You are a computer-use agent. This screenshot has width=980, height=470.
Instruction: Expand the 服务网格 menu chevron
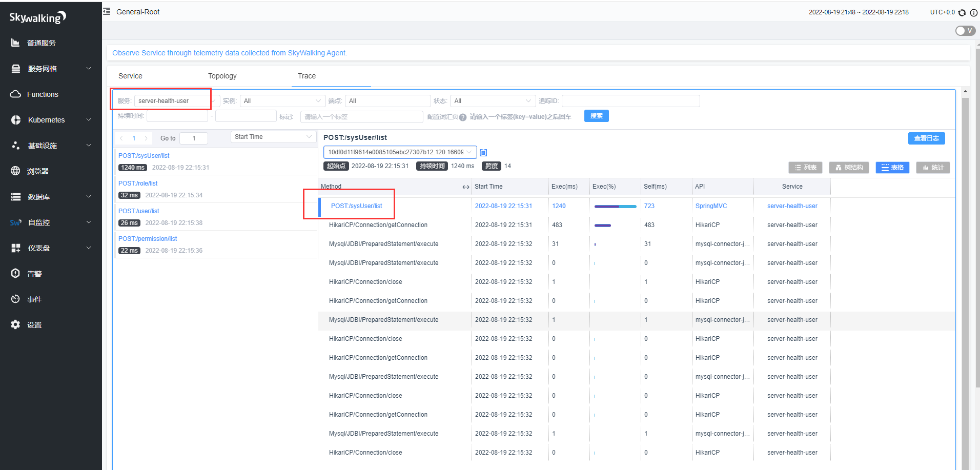pyautogui.click(x=89, y=68)
